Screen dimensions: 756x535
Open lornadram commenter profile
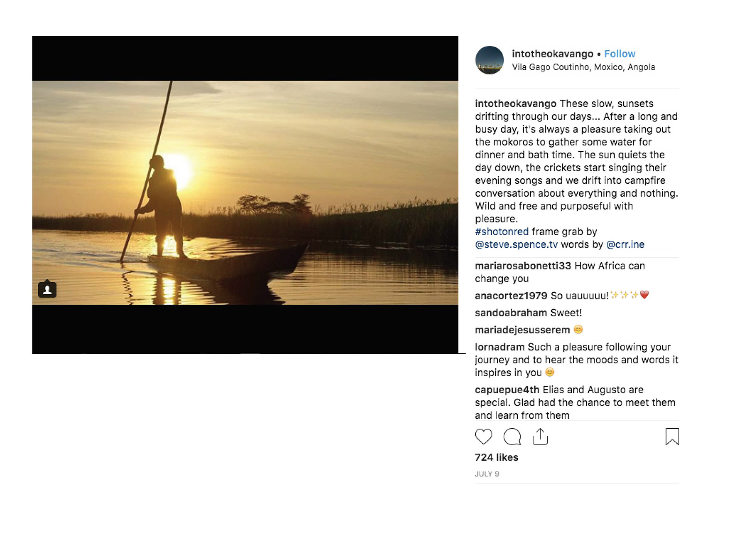click(499, 347)
